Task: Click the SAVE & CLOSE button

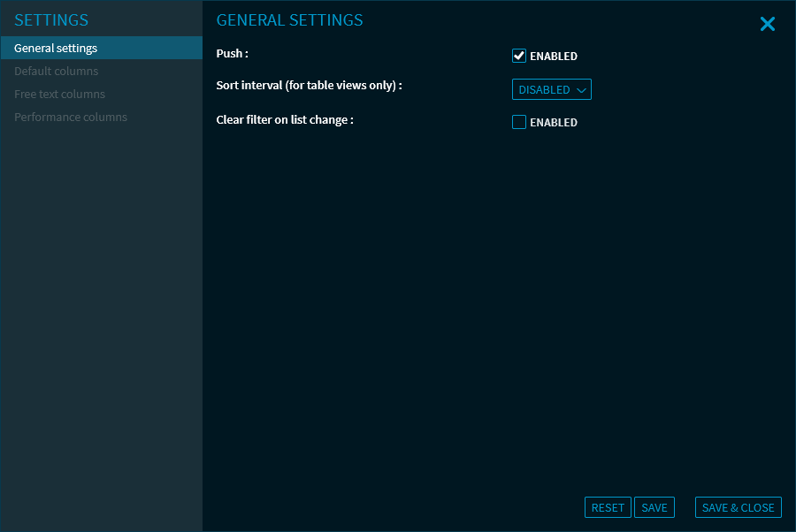Action: (x=738, y=507)
